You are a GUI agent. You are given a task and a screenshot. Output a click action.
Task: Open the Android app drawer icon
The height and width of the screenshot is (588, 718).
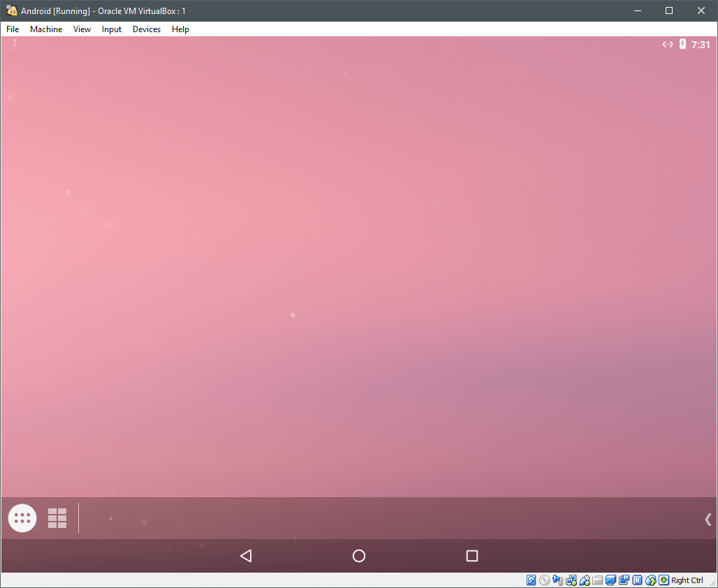click(22, 517)
